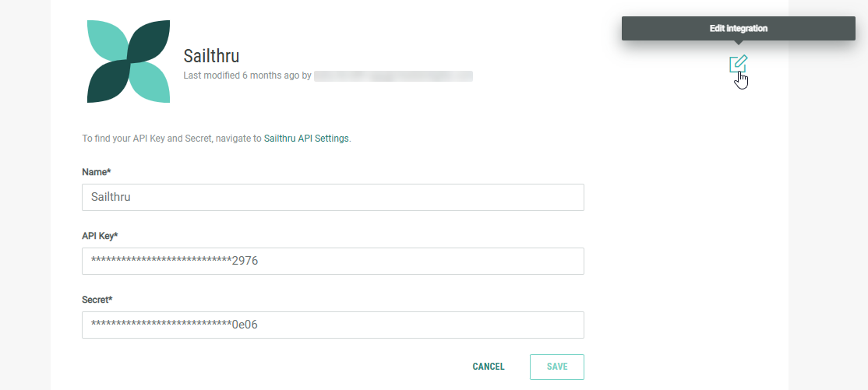Save the integration settings
868x390 pixels.
coord(556,367)
